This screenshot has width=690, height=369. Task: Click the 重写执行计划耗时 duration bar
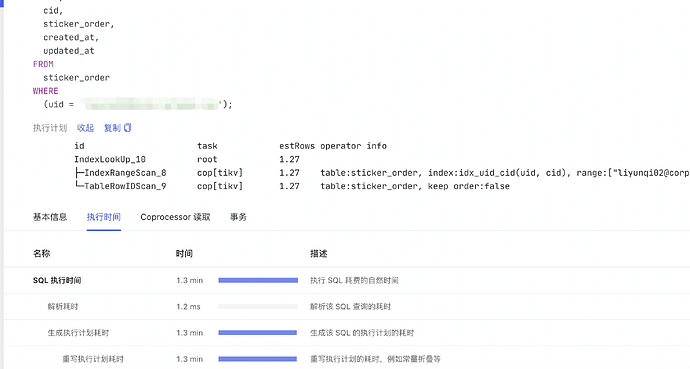[258, 359]
